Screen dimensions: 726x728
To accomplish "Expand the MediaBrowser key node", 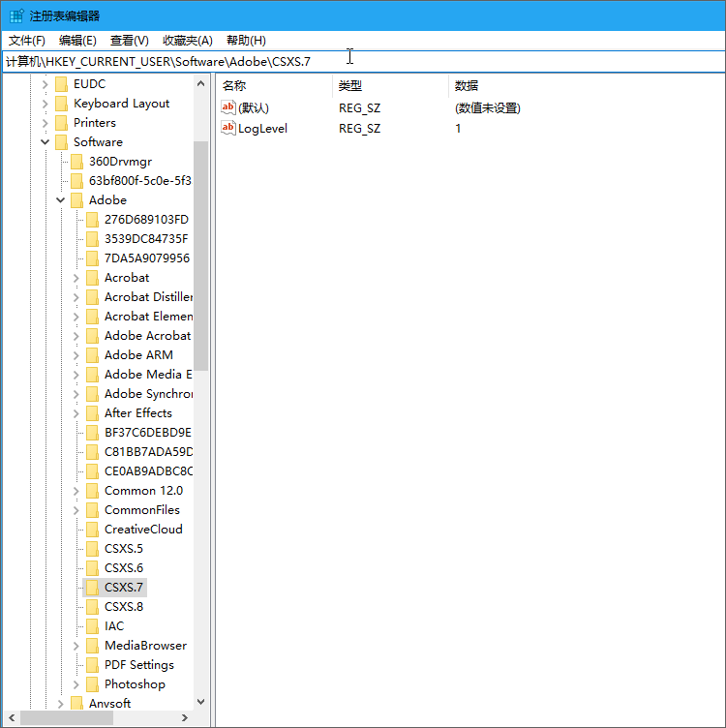I will (76, 646).
